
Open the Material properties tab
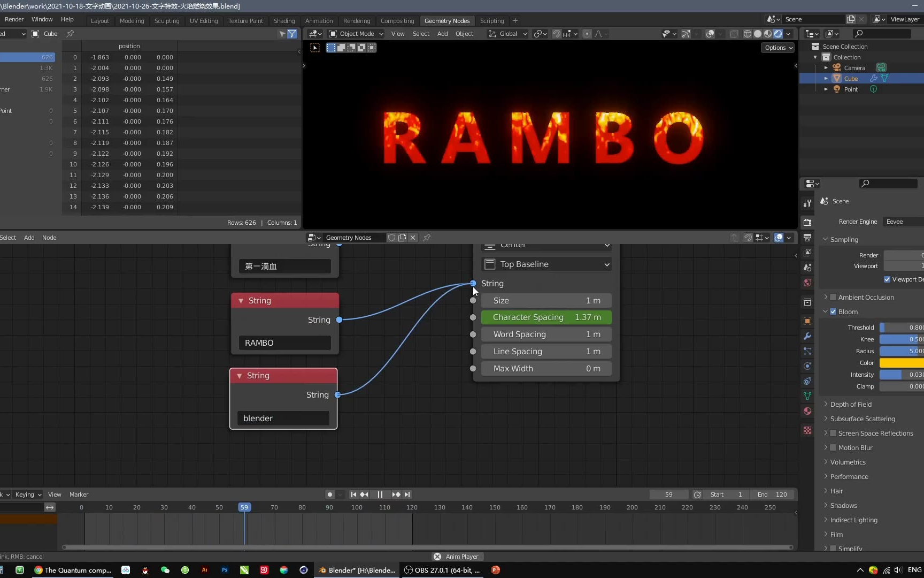click(807, 411)
